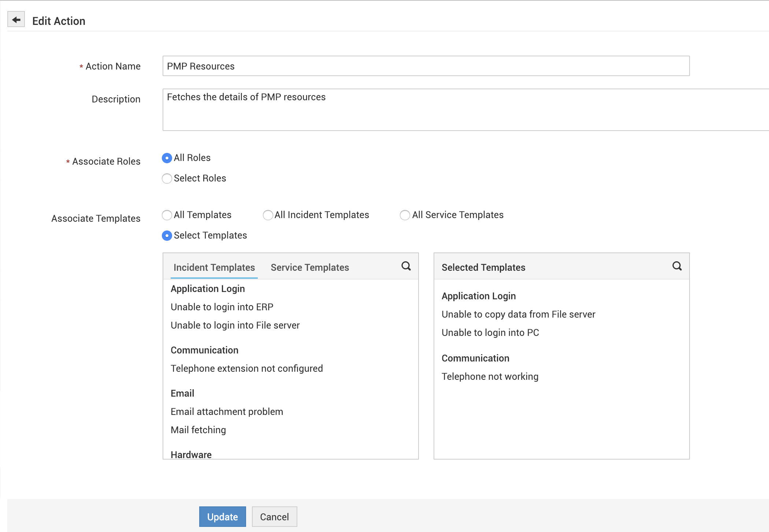
Task: Enable the Select Templates radio option
Action: click(x=167, y=236)
